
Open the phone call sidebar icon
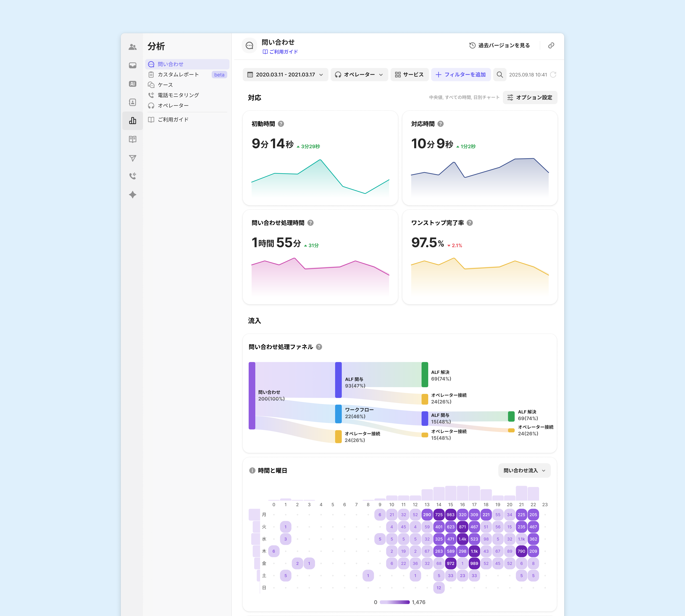pos(132,176)
